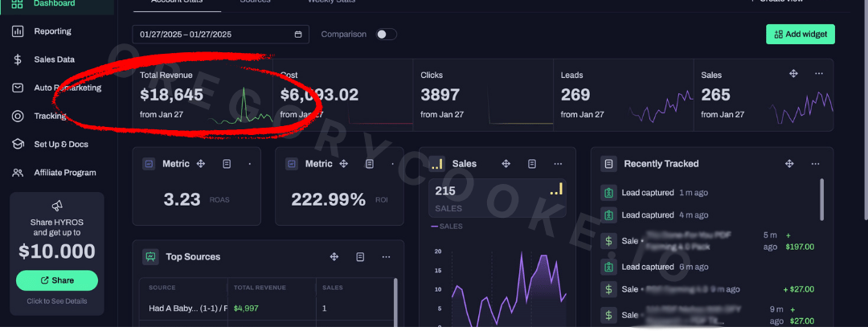
Task: Click the Leads 269 stat card
Action: point(624,96)
